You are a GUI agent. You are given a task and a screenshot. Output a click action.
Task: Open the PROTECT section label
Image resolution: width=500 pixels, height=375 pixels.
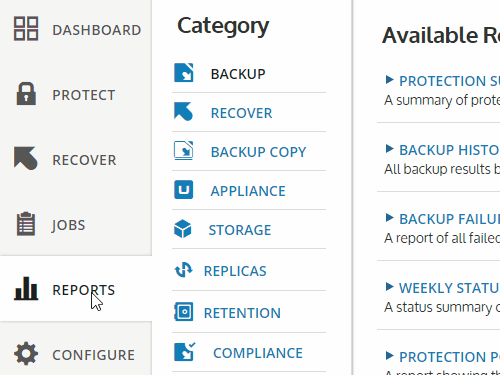pos(84,95)
